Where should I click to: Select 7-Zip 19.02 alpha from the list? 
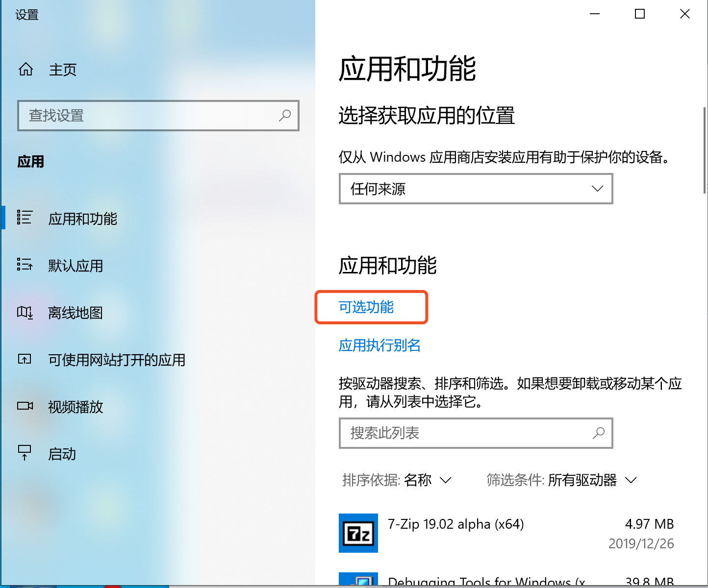point(456,524)
